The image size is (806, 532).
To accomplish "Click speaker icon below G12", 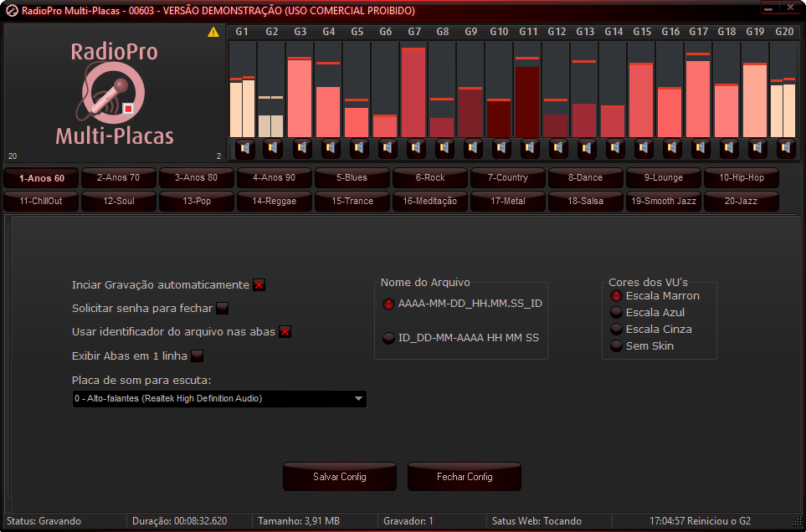I will click(x=558, y=148).
